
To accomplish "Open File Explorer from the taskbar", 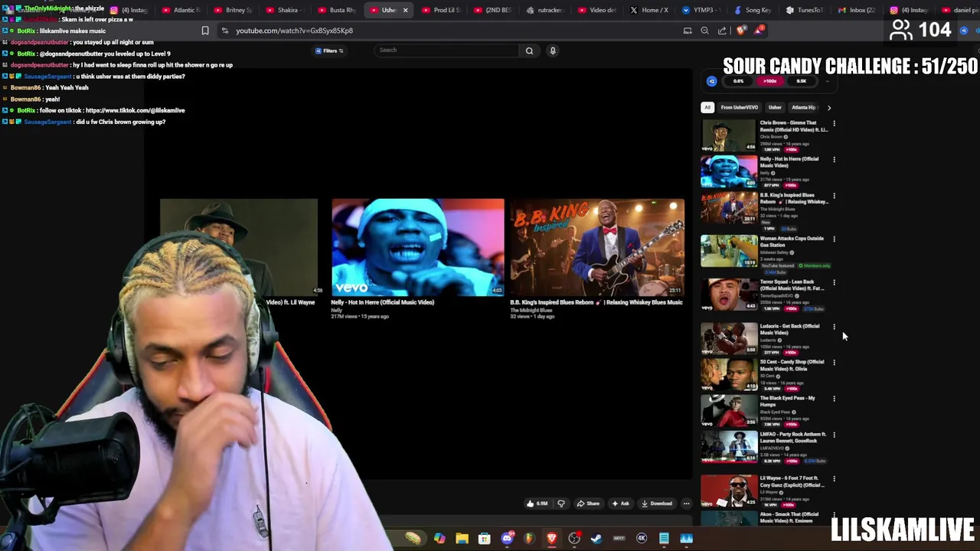I will pos(462,539).
